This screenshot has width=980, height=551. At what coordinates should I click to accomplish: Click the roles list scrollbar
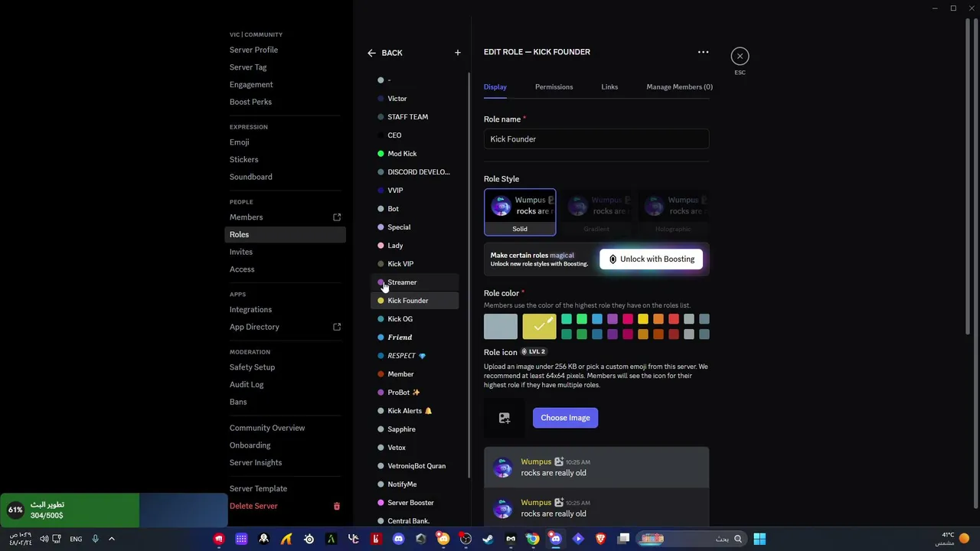[469, 275]
